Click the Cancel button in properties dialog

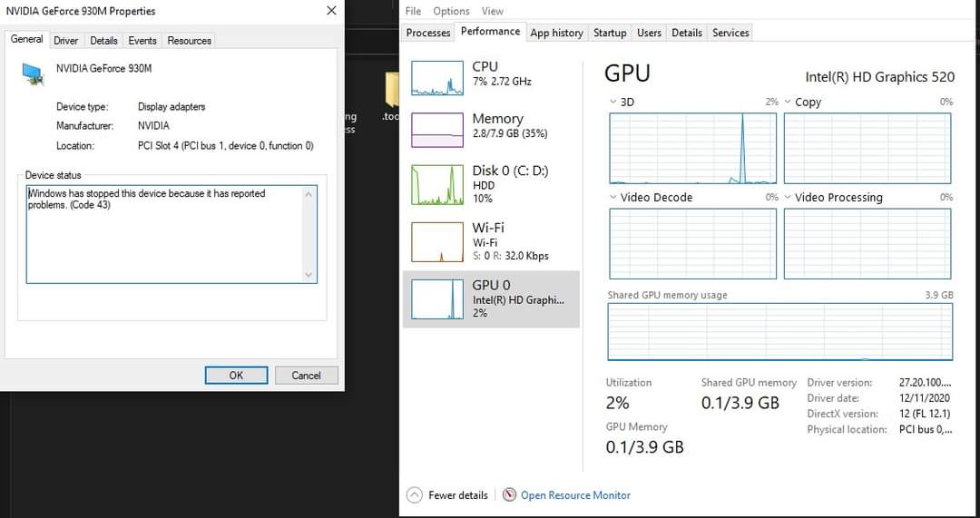(306, 376)
